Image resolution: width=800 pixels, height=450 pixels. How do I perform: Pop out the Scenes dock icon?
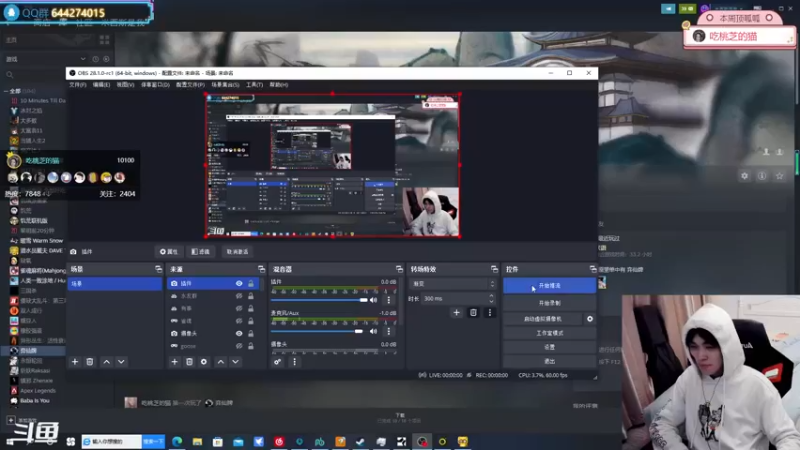click(159, 269)
